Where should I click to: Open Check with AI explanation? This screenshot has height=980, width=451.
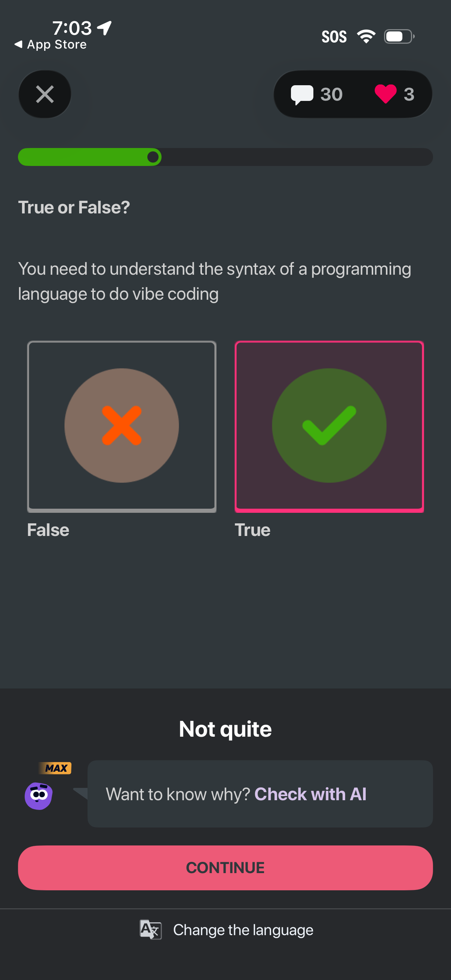[310, 793]
